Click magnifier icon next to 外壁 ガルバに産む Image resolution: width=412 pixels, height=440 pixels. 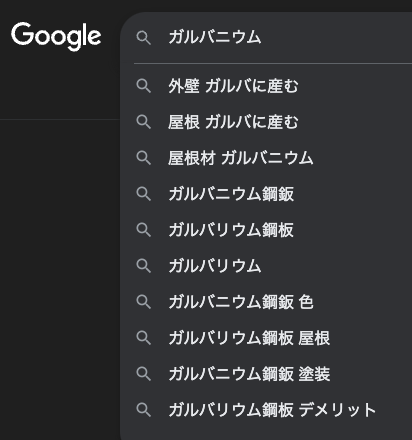pyautogui.click(x=144, y=86)
